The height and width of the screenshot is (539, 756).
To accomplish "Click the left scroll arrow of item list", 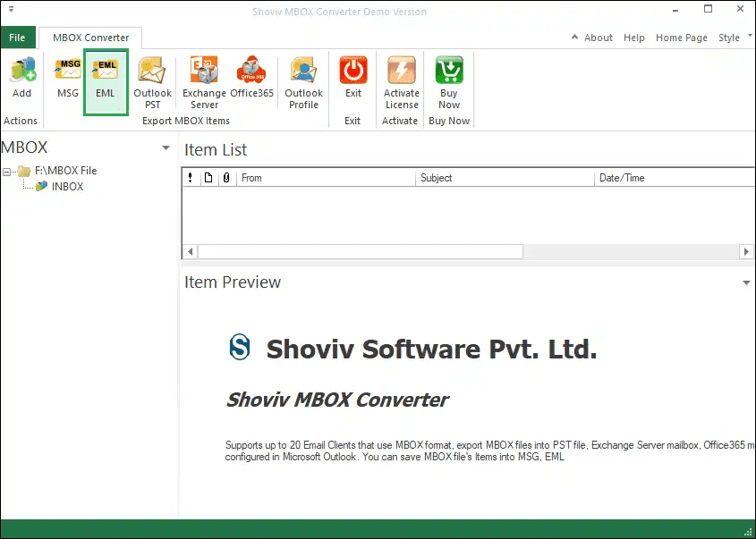I will pyautogui.click(x=191, y=251).
